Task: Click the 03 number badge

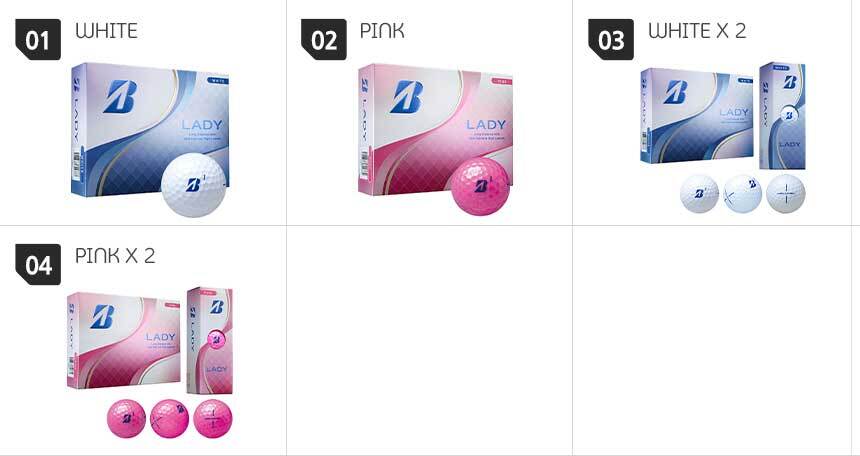Action: point(611,40)
